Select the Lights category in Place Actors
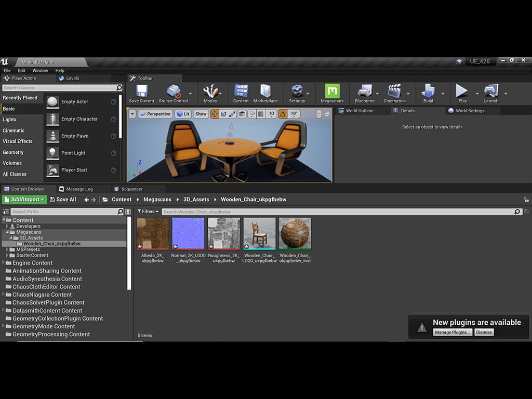Image resolution: width=532 pixels, height=399 pixels. [x=9, y=119]
